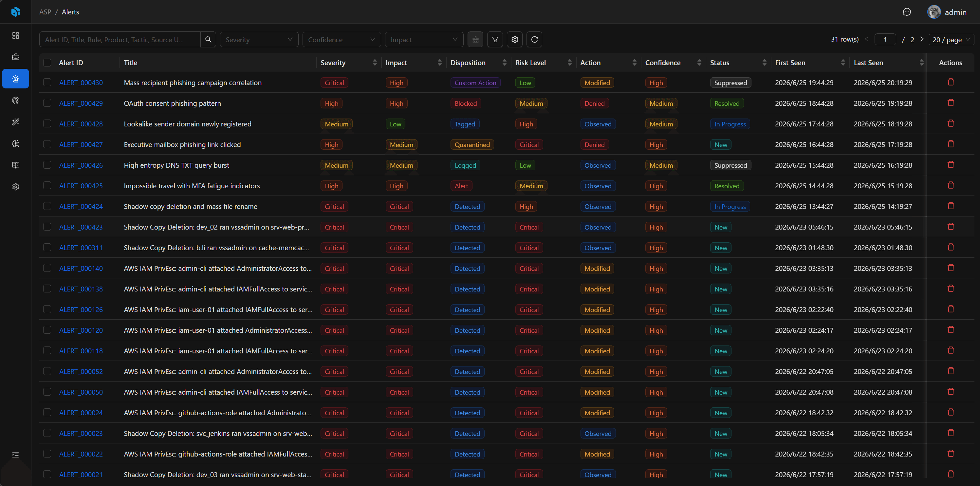Tick the checkbox for ALERT_000430
Image resolution: width=980 pixels, height=486 pixels.
click(47, 83)
